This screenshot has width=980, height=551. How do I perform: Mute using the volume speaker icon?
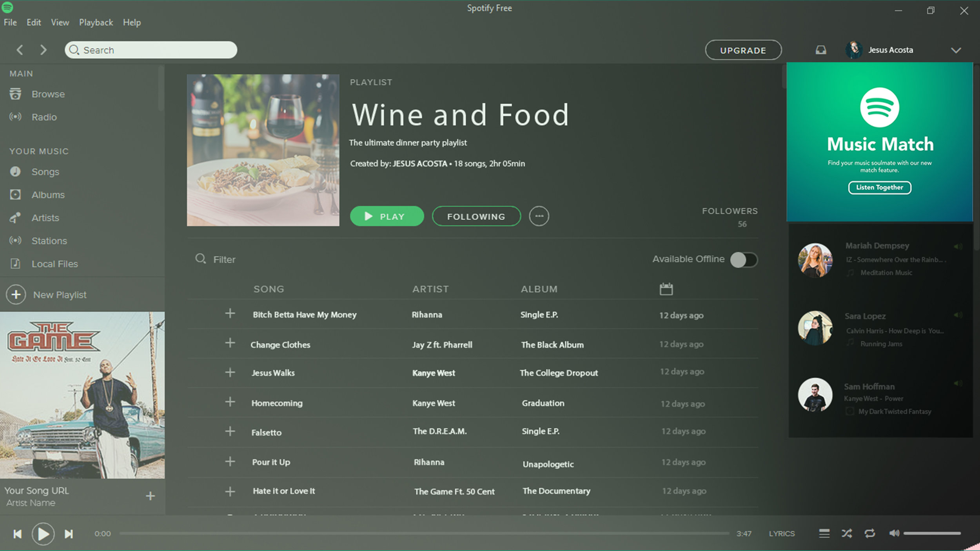[894, 533]
